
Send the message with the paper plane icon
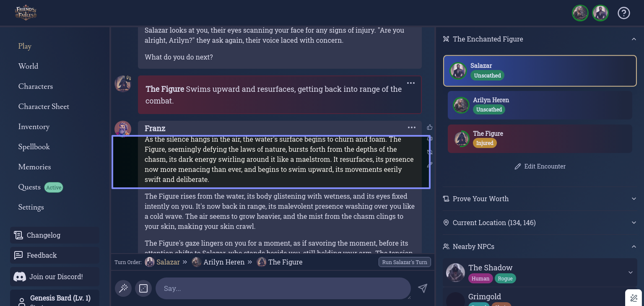point(423,288)
